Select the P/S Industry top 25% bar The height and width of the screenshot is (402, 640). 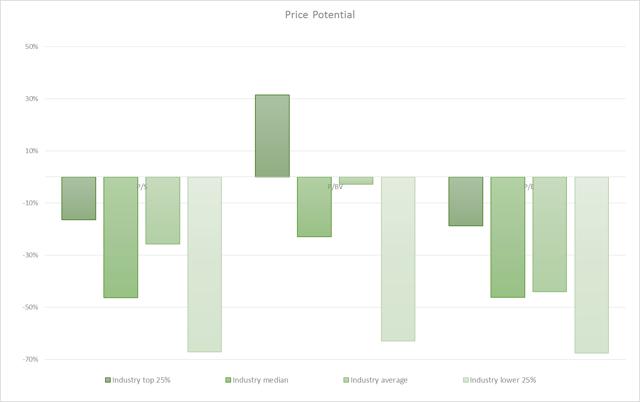click(79, 198)
